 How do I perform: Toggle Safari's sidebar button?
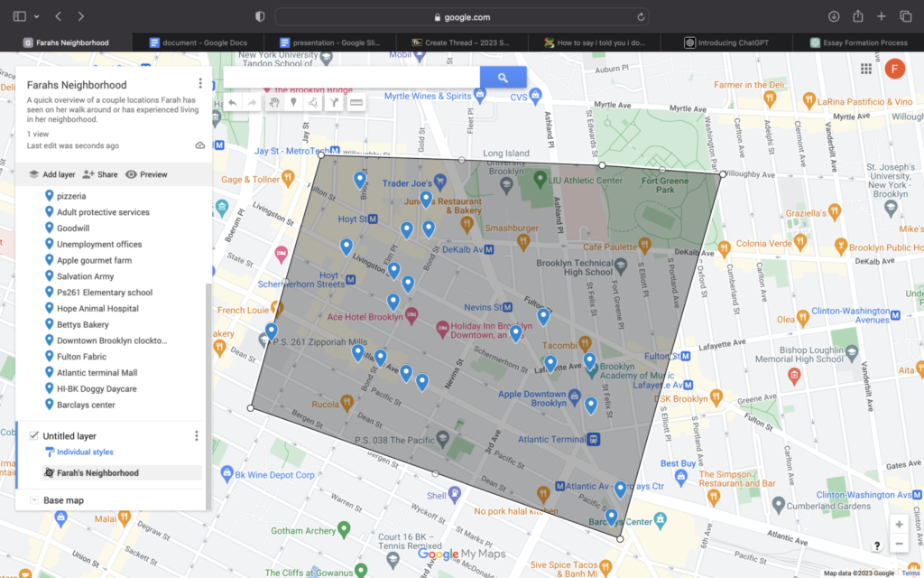[x=20, y=16]
